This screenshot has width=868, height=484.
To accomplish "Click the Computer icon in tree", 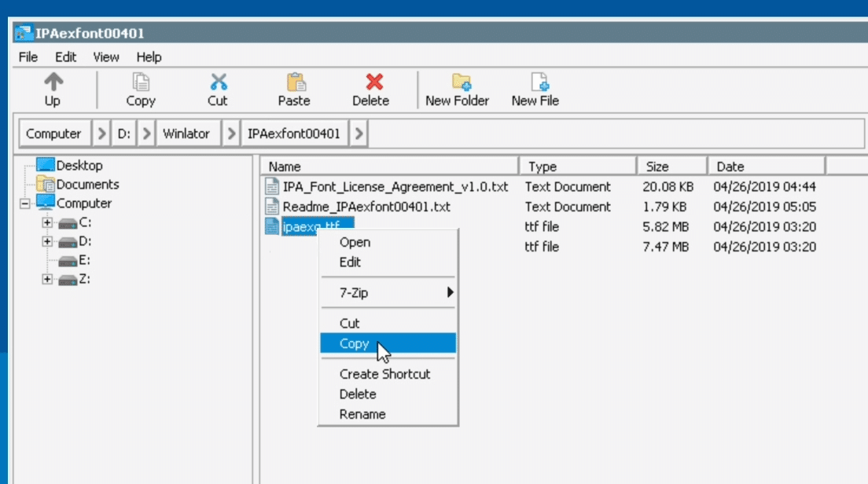I will pos(45,203).
